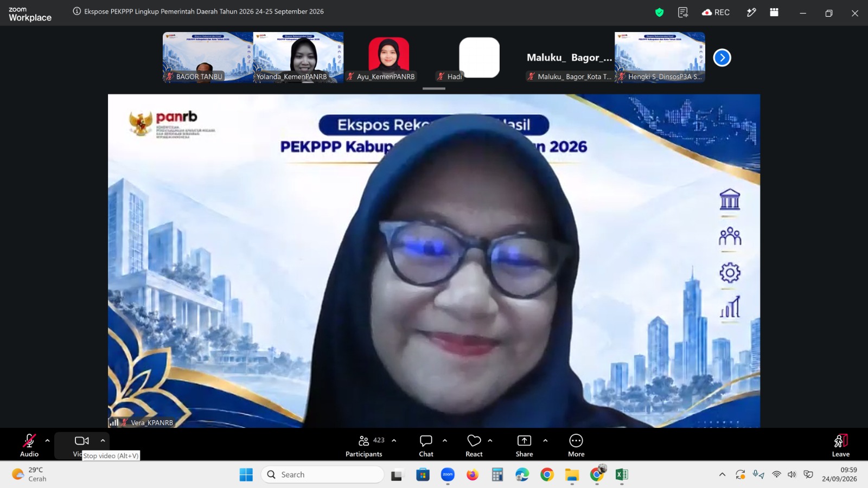Open clock and date 24/09/2026
Image resolution: width=868 pixels, height=488 pixels.
click(x=839, y=474)
